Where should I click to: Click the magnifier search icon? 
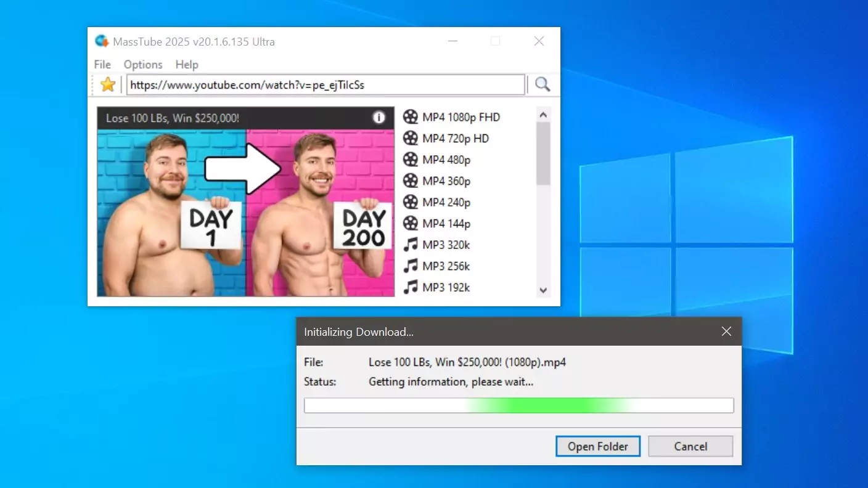[x=542, y=84]
